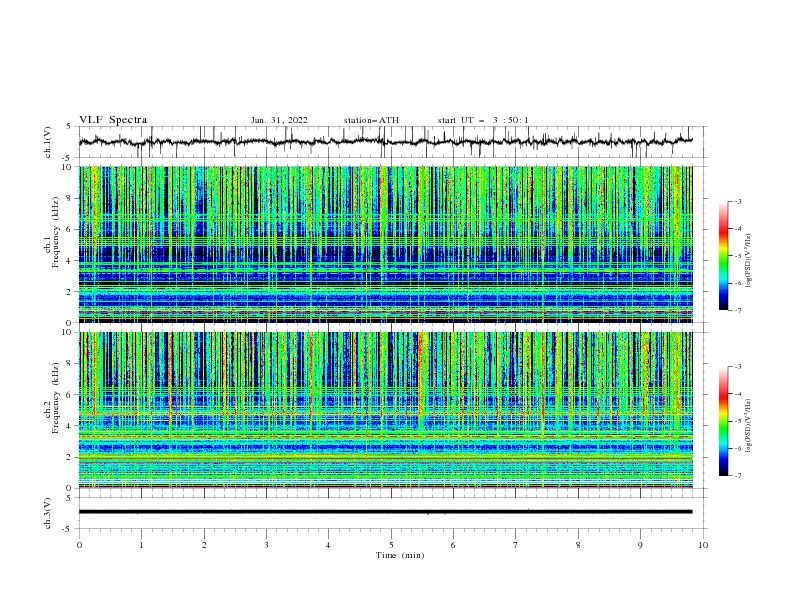792x612 pixels.
Task: Click the "5" tick on the time axis
Action: point(391,545)
